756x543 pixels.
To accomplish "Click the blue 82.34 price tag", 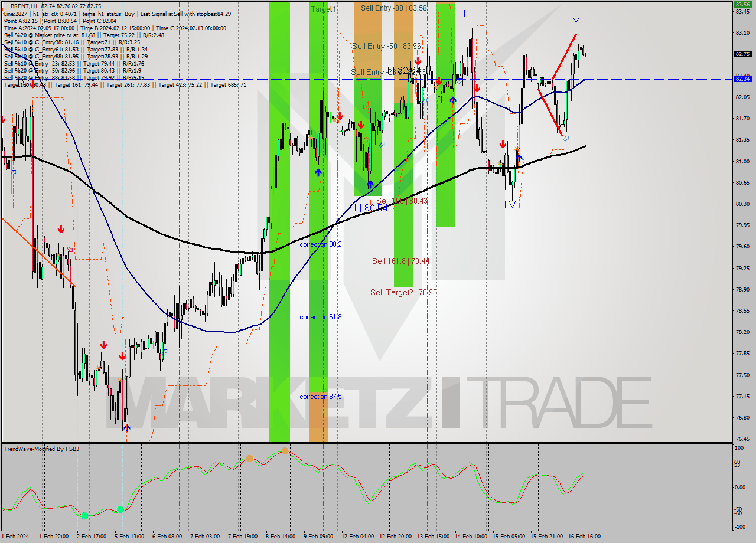I will click(742, 78).
